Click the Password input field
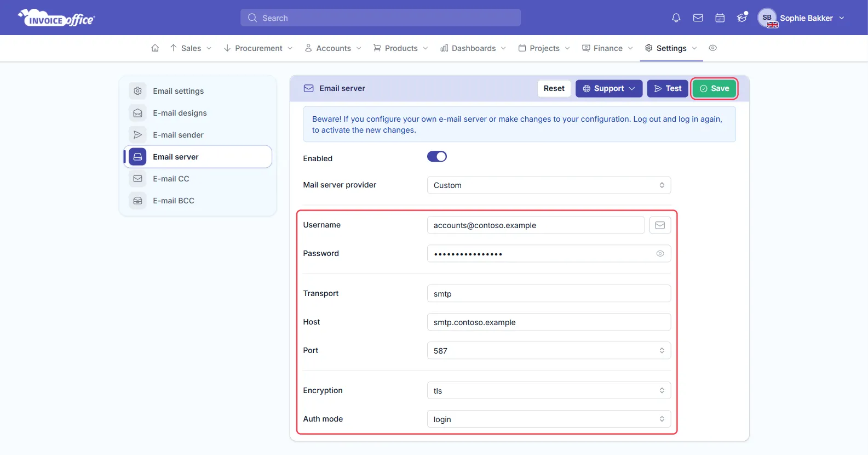The height and width of the screenshot is (455, 868). coord(549,254)
